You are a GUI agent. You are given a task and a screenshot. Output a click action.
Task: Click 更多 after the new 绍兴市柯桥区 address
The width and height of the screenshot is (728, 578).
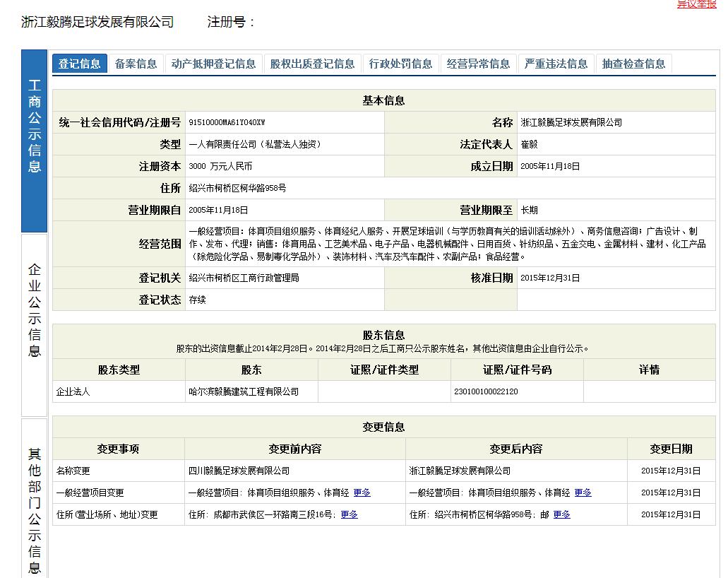point(563,515)
